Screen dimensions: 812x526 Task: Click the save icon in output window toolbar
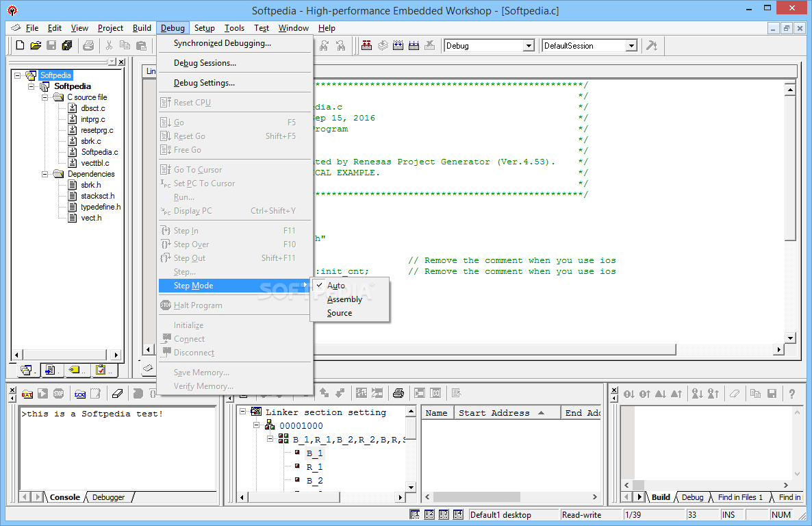pos(772,394)
